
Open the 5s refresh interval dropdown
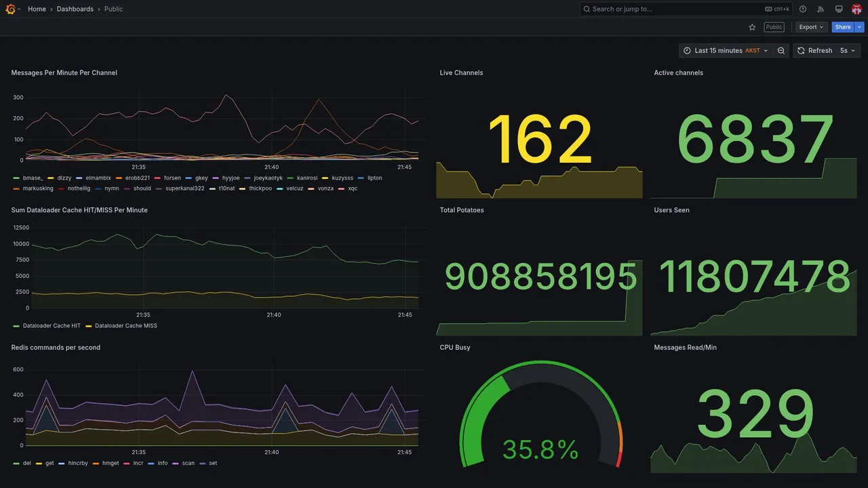848,51
